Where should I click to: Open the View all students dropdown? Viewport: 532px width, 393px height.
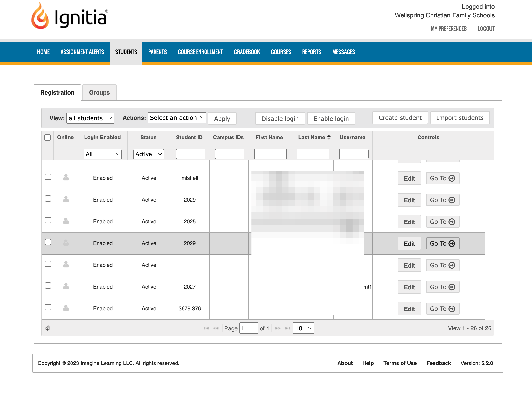tap(90, 118)
